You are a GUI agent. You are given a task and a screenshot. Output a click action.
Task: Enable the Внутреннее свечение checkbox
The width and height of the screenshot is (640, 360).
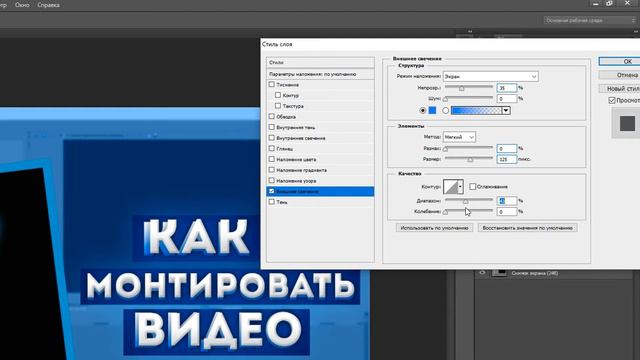pyautogui.click(x=272, y=138)
